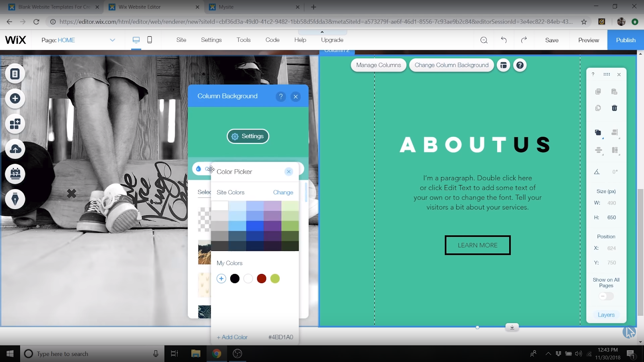Click the Save button
The width and height of the screenshot is (644, 362).
[552, 40]
